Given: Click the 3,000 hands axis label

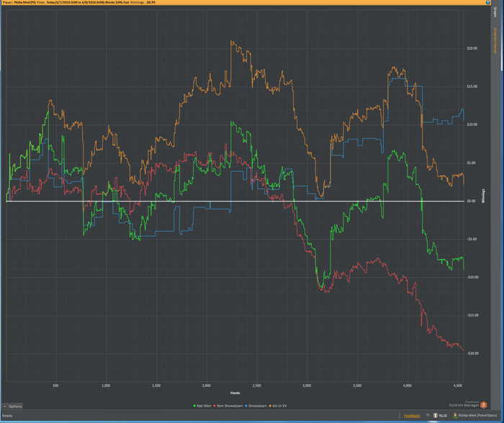Looking at the screenshot, I should click(x=307, y=386).
